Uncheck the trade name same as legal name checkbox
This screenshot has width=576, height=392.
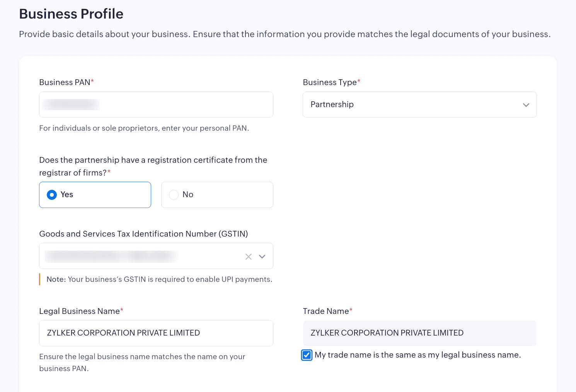[x=307, y=355]
